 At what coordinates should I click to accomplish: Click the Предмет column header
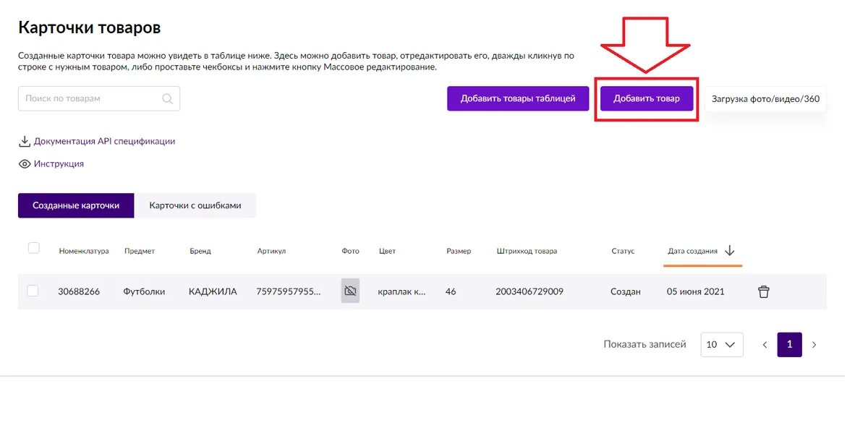140,252
